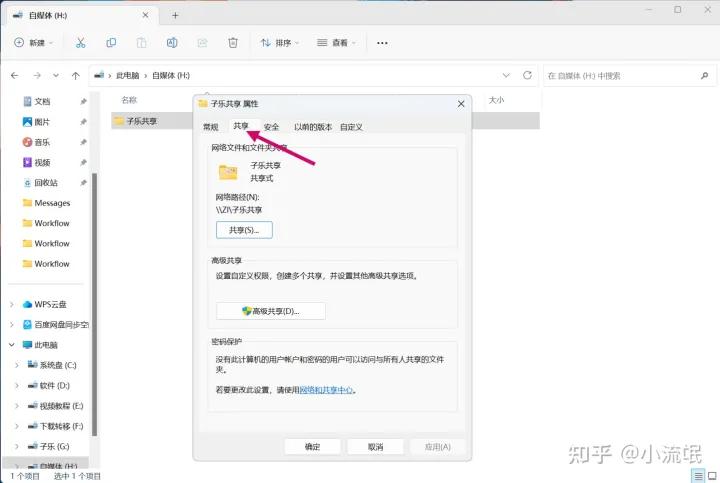Collapse the 此电脑 tree node
Image resolution: width=720 pixels, height=483 pixels.
[12, 345]
